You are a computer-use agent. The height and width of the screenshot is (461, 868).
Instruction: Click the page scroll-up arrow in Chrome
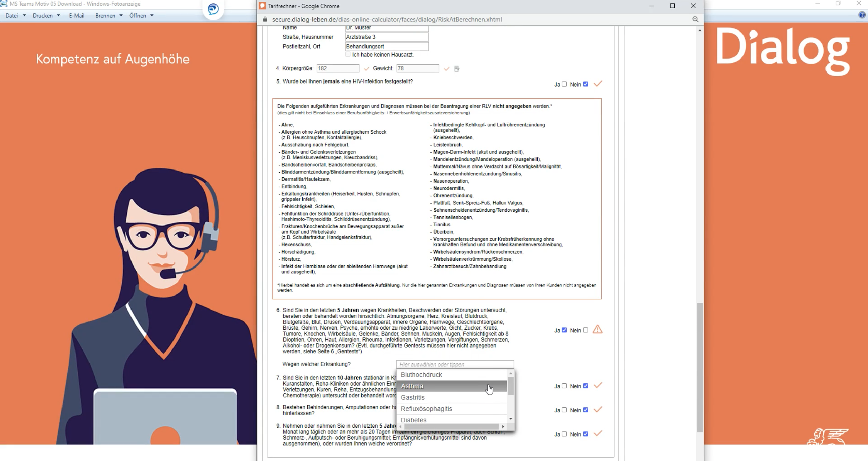[x=700, y=30]
